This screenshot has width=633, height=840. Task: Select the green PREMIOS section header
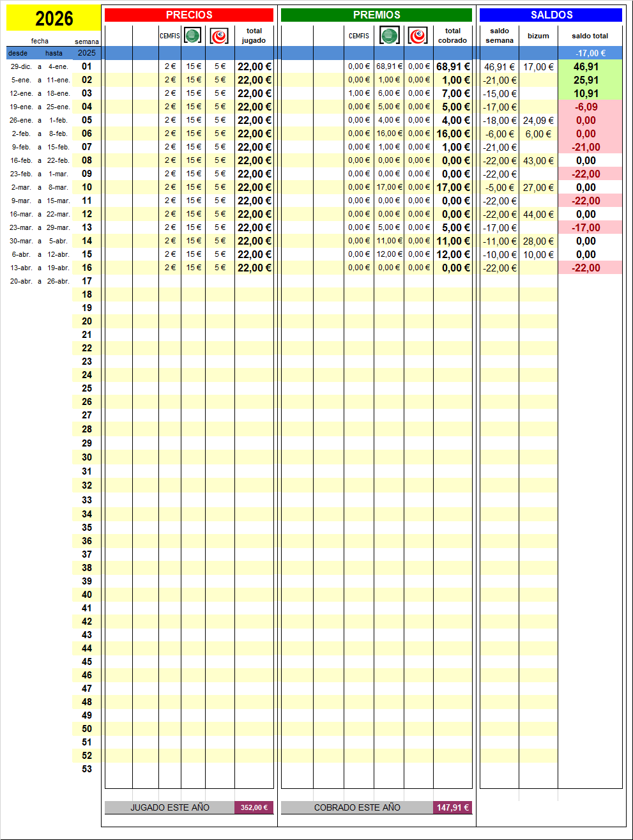(x=376, y=15)
